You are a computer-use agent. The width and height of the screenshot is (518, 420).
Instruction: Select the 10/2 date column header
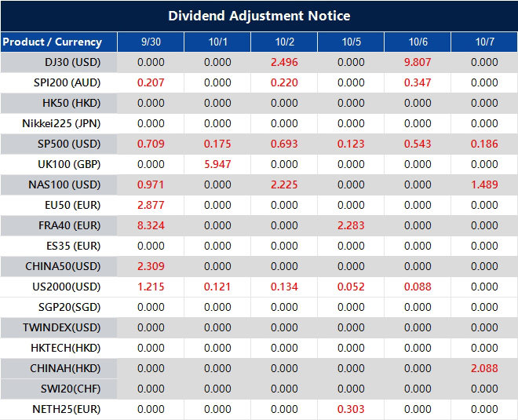(x=284, y=42)
